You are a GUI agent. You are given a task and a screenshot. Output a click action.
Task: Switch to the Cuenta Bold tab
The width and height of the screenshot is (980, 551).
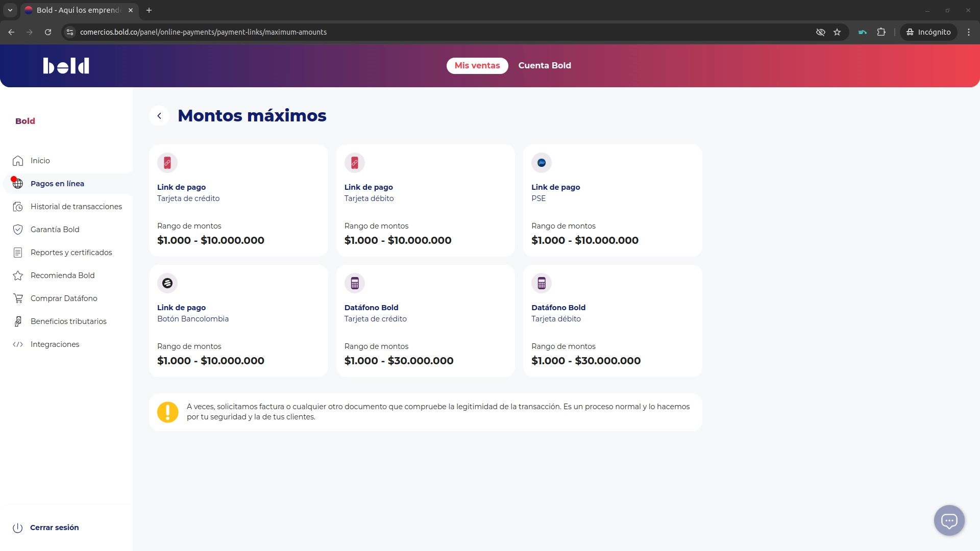coord(545,66)
